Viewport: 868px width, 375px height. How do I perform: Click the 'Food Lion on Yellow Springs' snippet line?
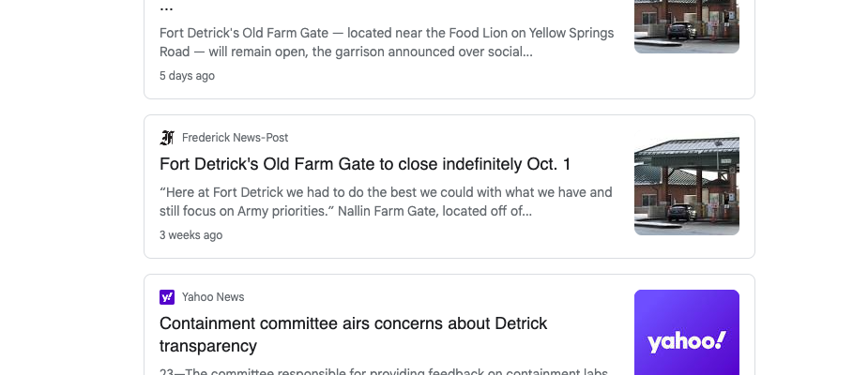[x=387, y=33]
